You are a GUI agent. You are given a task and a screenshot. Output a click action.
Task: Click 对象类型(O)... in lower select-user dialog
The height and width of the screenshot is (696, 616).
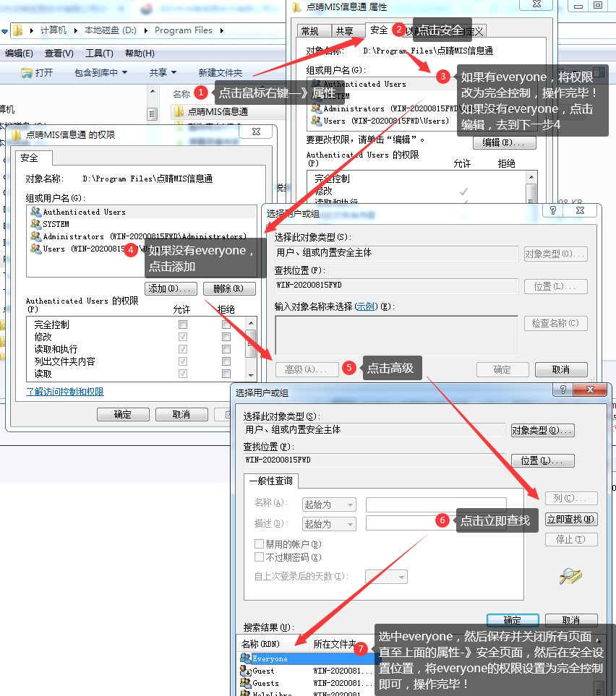coord(543,430)
